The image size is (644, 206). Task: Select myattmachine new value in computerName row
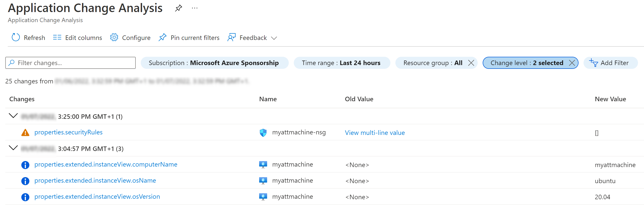pyautogui.click(x=615, y=165)
